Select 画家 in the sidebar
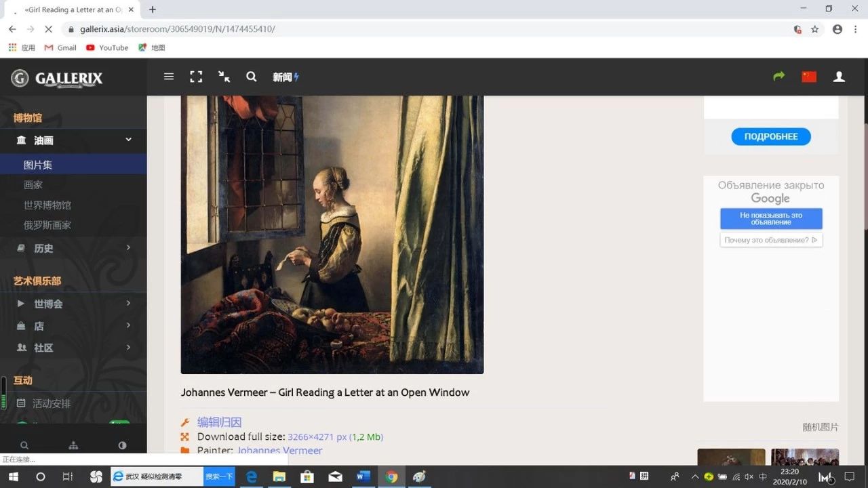 (33, 184)
